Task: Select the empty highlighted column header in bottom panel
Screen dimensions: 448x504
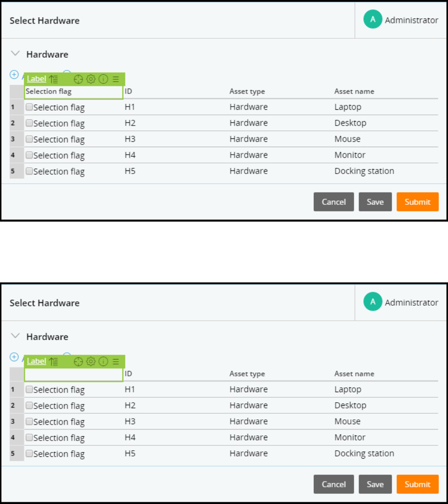Action: pos(73,374)
